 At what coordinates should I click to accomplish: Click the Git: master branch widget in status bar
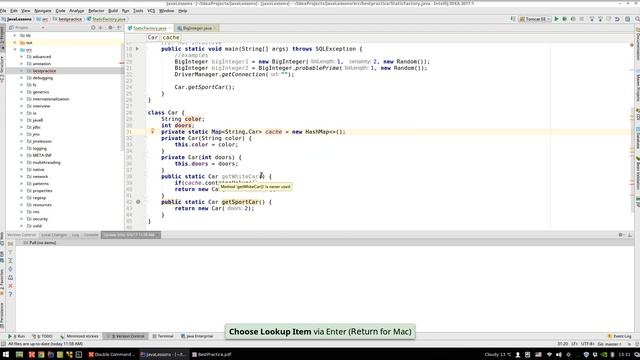(x=610, y=344)
